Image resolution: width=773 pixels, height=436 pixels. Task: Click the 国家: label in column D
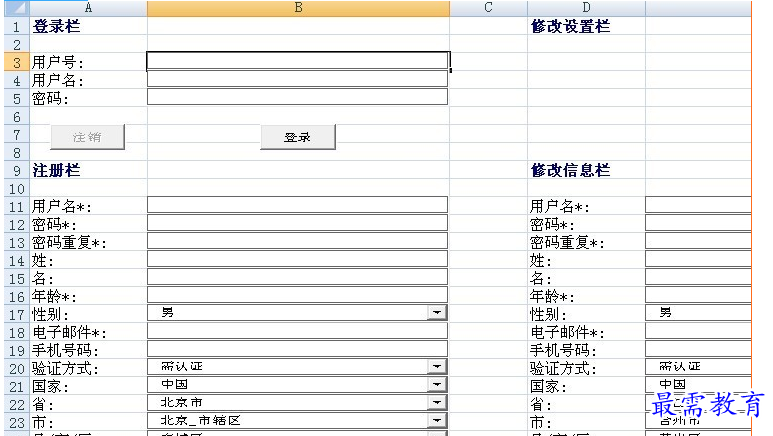coord(548,387)
